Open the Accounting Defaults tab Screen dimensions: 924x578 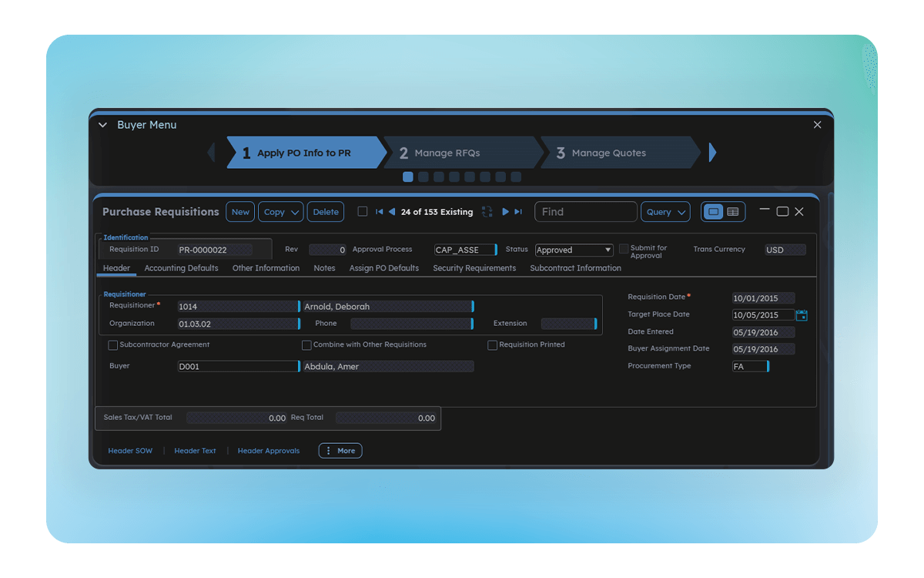(181, 268)
